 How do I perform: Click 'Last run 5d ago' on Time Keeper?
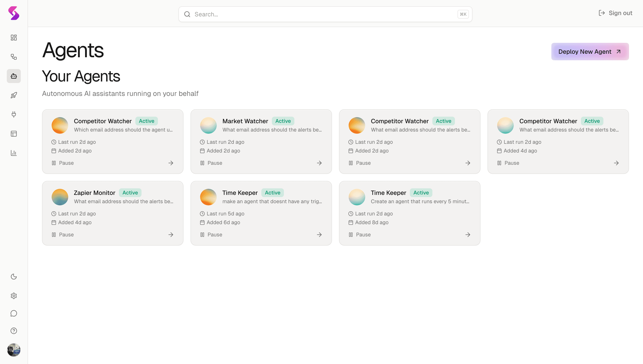[x=225, y=214]
